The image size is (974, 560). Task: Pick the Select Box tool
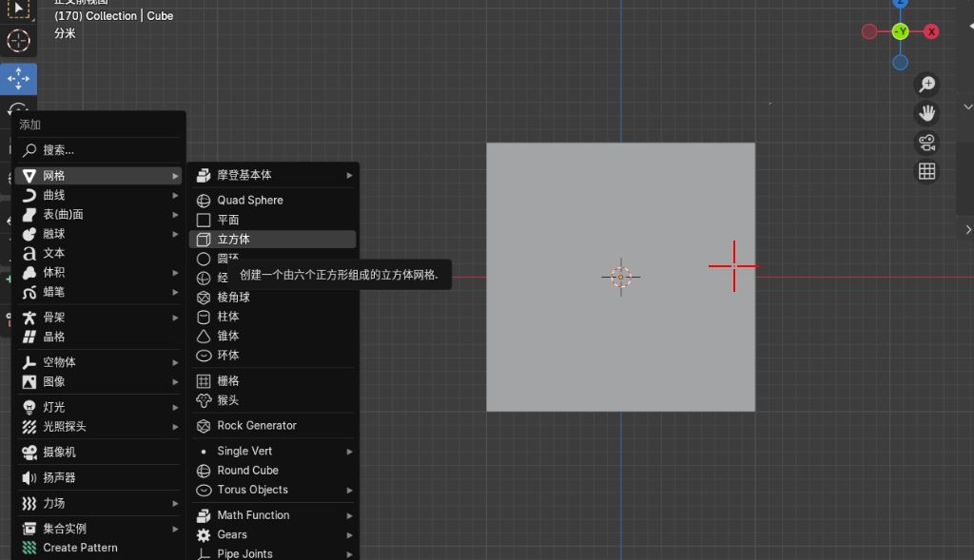pyautogui.click(x=18, y=10)
